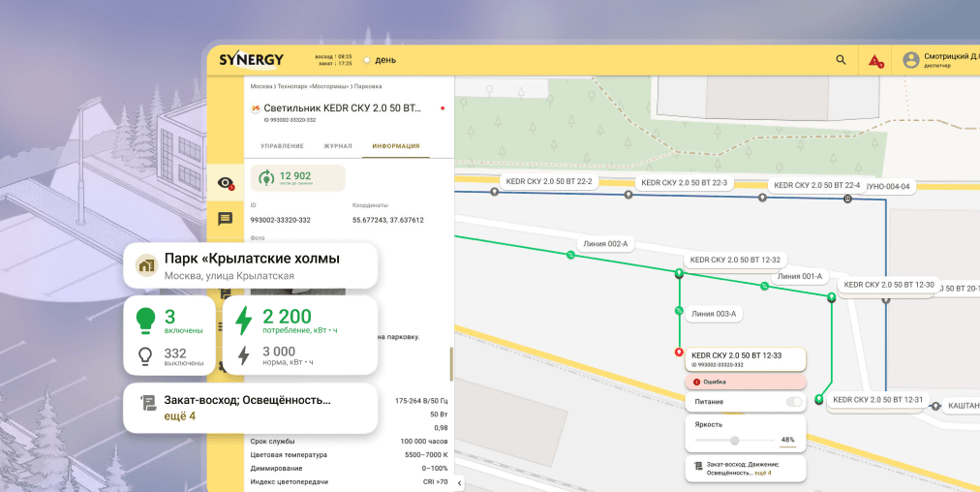Toggle the Питание power switch
The width and height of the screenshot is (980, 492).
[794, 402]
